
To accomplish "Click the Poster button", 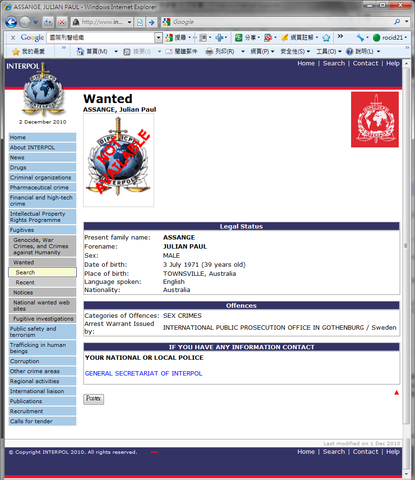I will click(93, 399).
